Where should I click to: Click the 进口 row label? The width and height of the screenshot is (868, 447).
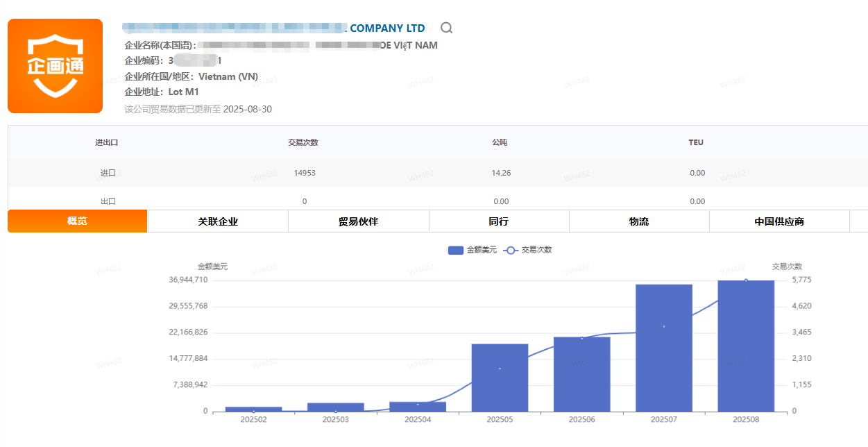click(x=108, y=173)
